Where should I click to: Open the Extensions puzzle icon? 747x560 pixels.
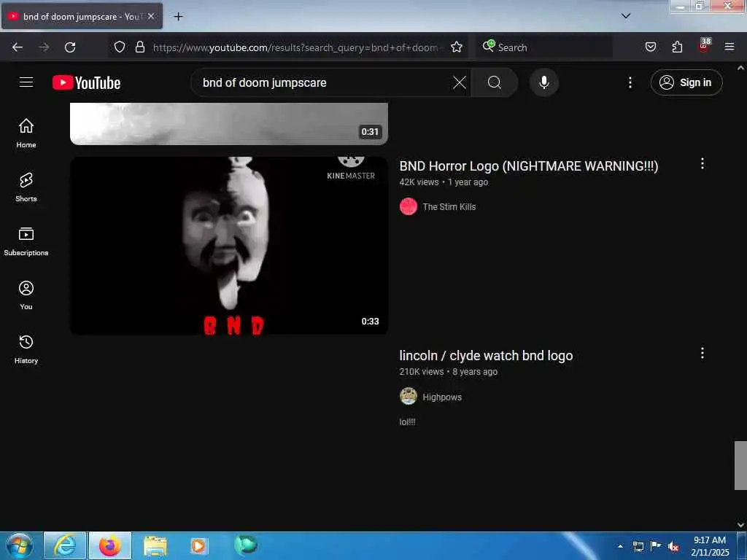tap(677, 47)
